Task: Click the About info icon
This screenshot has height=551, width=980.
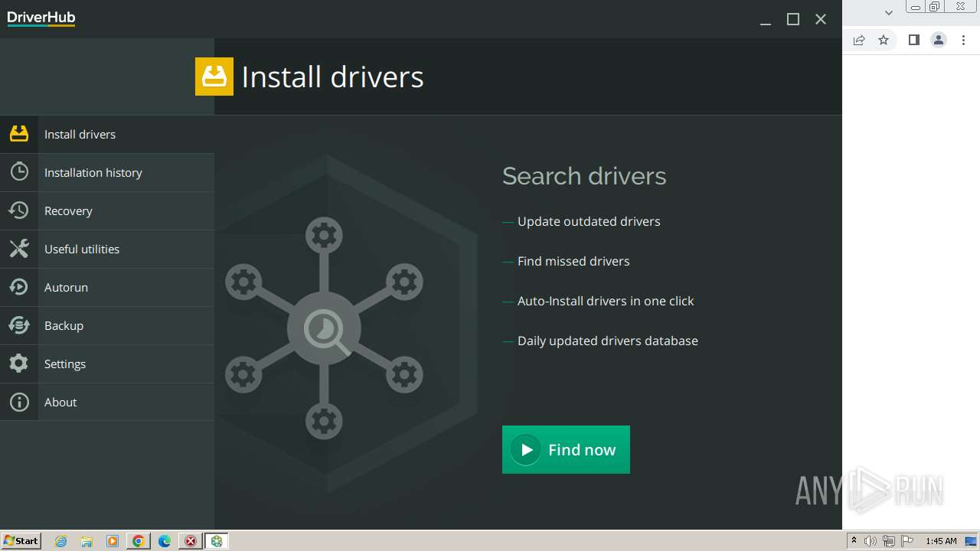Action: 19,402
